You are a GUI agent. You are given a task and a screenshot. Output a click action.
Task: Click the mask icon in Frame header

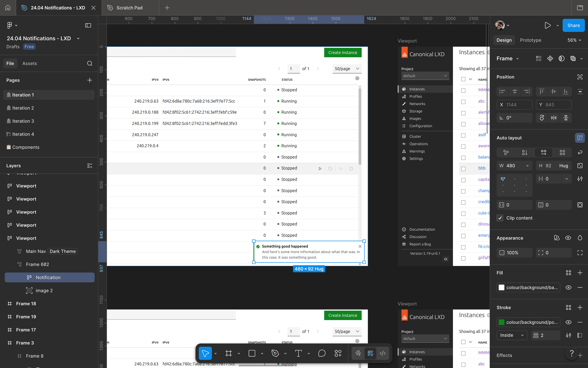[561, 58]
